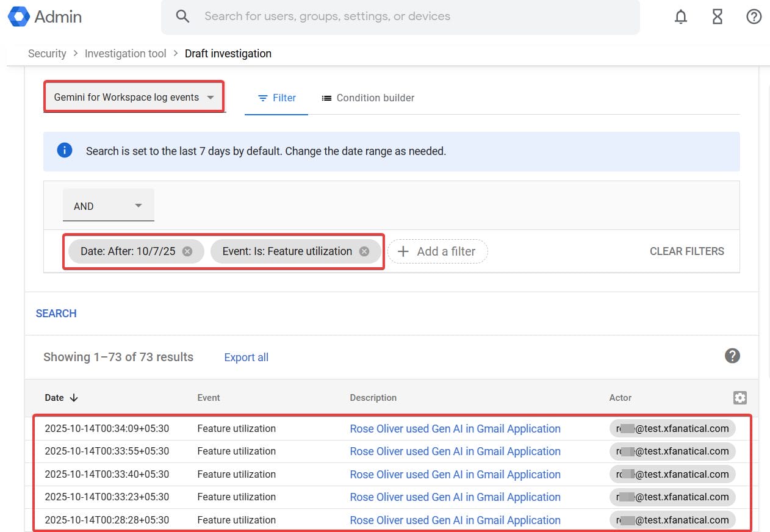
Task: Open the notifications bell icon
Action: tap(681, 17)
